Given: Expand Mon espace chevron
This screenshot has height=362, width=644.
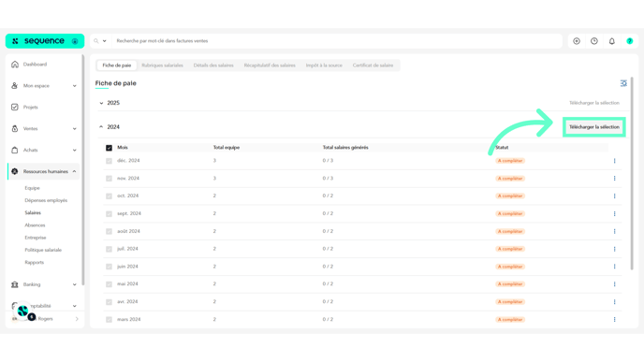Looking at the screenshot, I should coord(74,86).
